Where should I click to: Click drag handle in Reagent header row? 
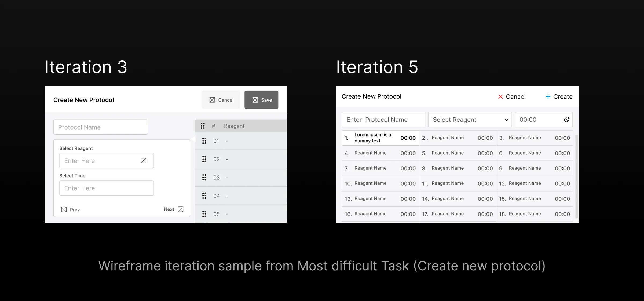203,126
